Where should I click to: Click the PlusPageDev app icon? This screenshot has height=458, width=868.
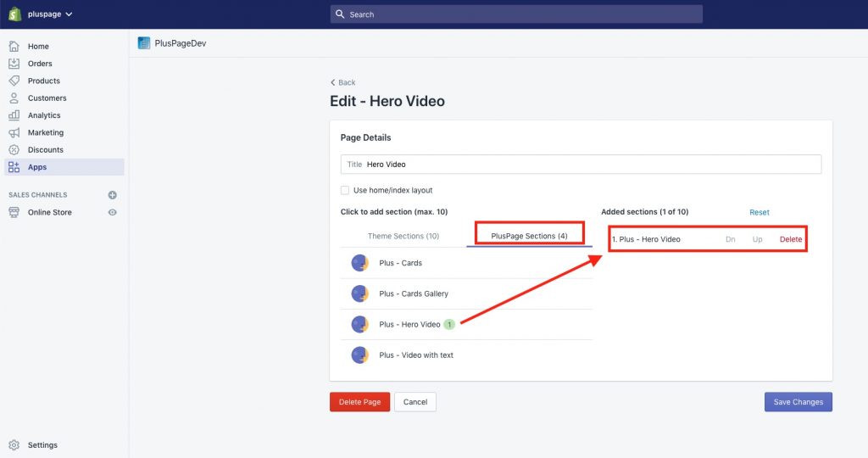(x=144, y=43)
